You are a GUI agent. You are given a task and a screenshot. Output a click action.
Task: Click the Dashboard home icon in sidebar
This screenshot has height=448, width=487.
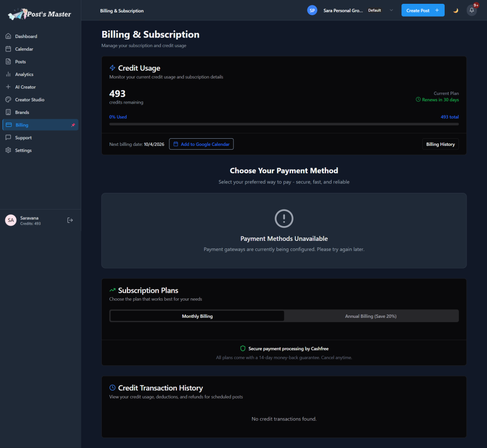pos(8,36)
